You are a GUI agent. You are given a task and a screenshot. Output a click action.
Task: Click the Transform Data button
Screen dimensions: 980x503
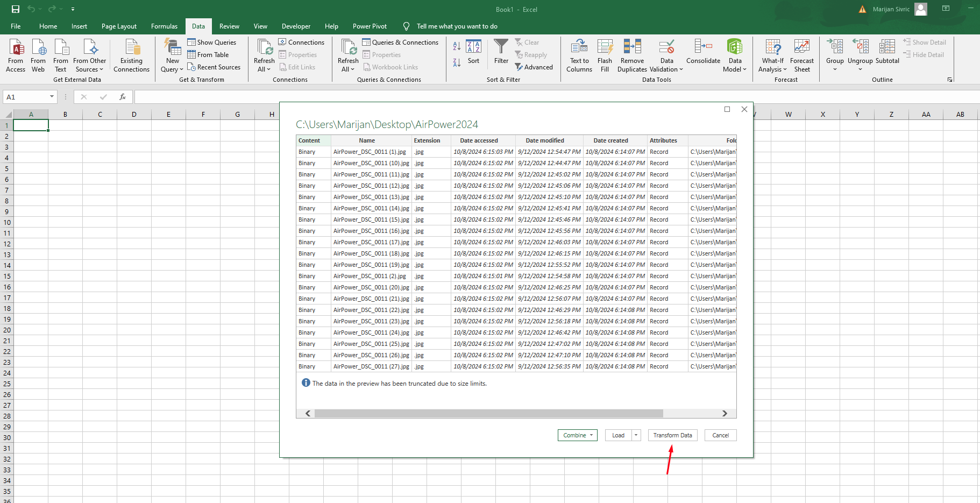pyautogui.click(x=672, y=435)
